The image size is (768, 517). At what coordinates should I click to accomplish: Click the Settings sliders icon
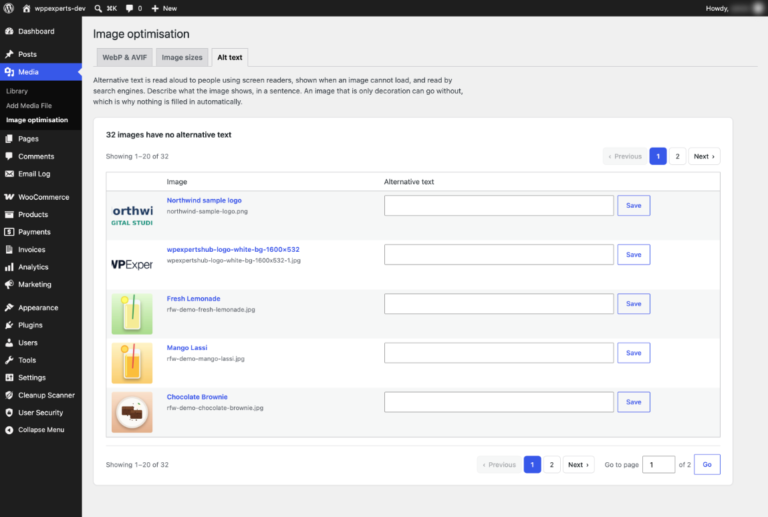point(9,377)
